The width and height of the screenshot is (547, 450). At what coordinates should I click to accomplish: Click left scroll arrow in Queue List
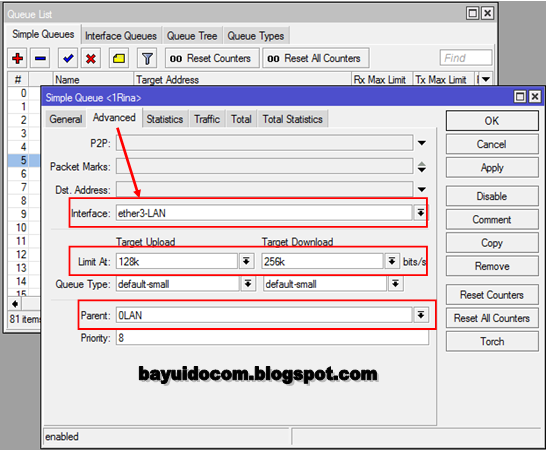[15, 304]
